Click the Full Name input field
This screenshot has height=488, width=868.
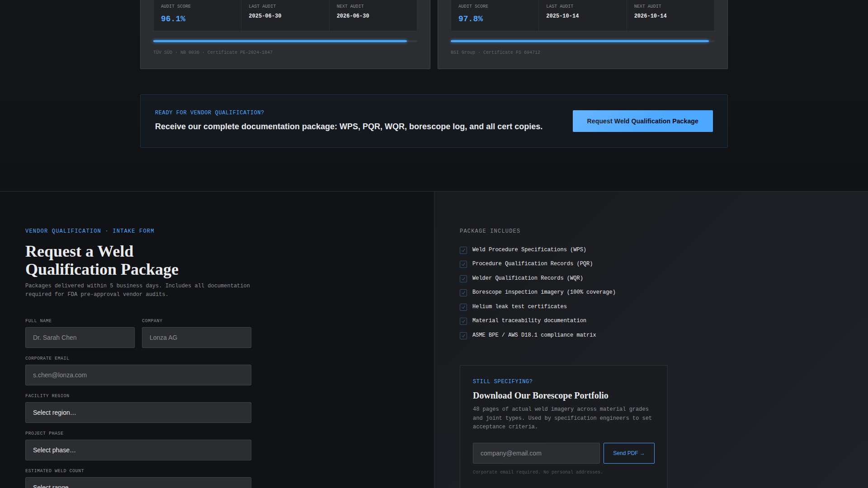coord(80,337)
